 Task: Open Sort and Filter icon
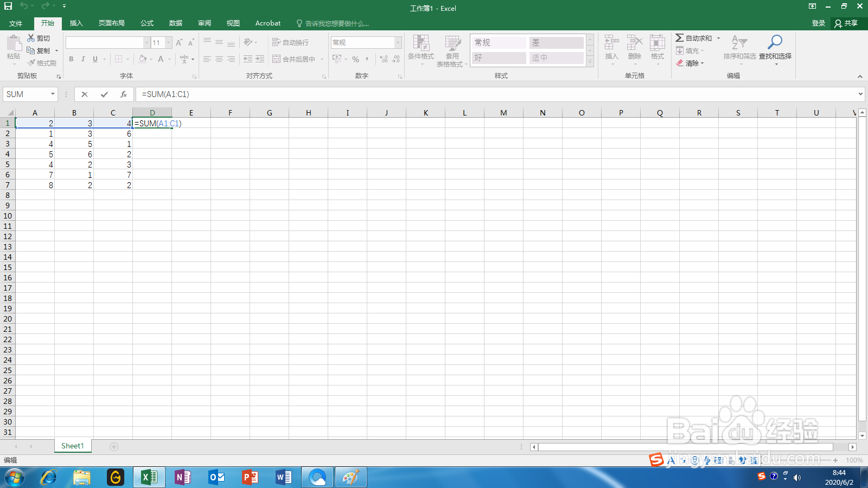pos(739,43)
